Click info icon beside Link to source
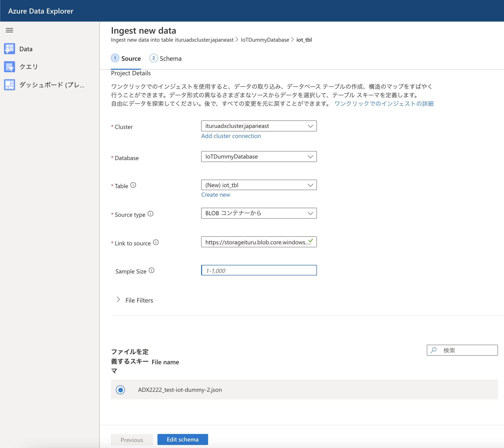 coord(156,242)
